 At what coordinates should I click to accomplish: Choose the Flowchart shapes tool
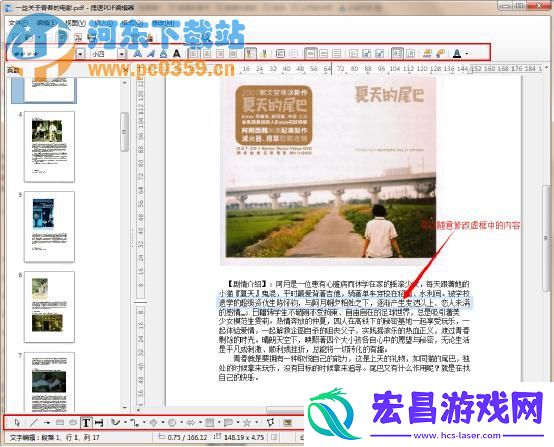point(210,422)
